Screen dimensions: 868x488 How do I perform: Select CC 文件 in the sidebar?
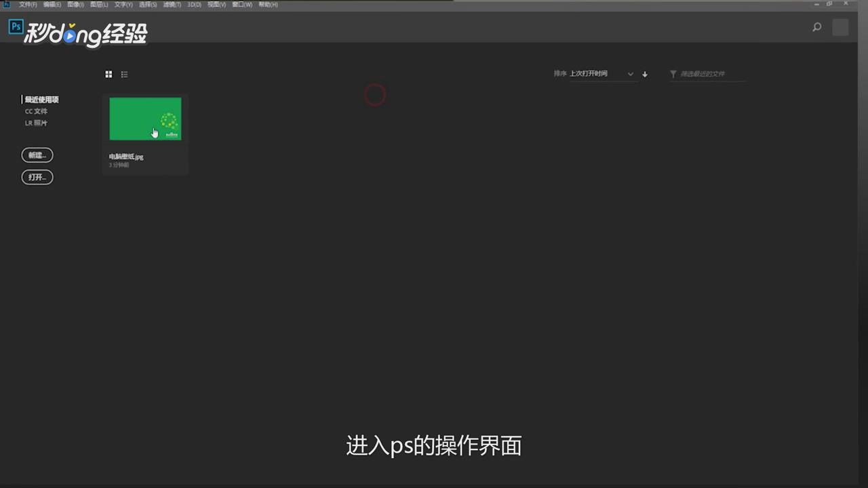(x=37, y=111)
